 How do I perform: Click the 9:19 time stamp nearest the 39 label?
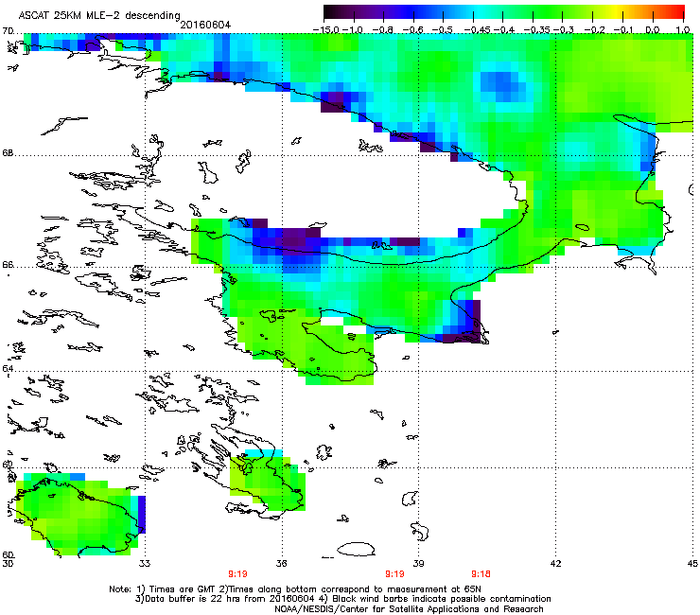(394, 574)
